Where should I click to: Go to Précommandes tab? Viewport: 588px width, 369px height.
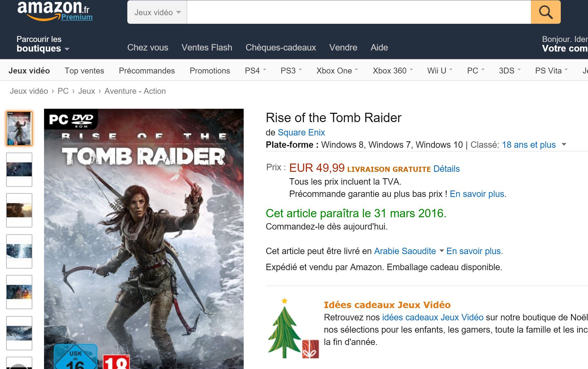147,71
